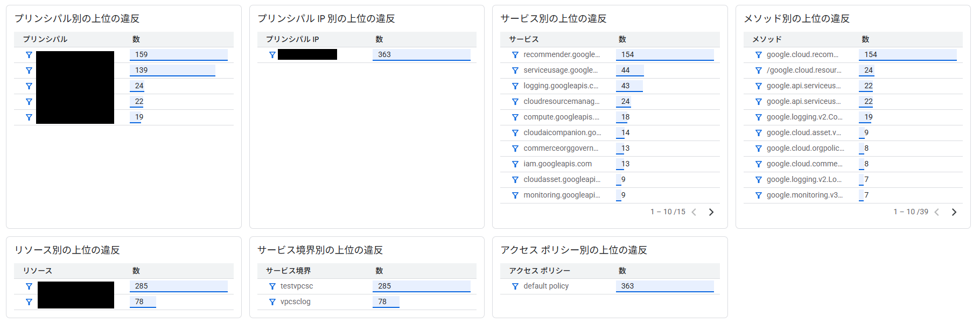
Task: Select the iam.googleapis.com service name
Action: tap(558, 164)
